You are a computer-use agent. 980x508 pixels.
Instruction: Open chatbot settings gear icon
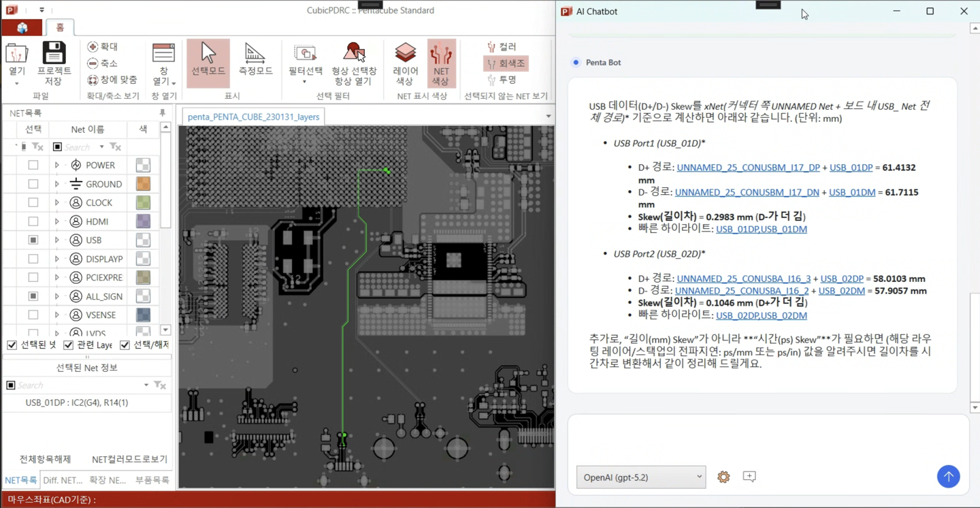point(723,477)
